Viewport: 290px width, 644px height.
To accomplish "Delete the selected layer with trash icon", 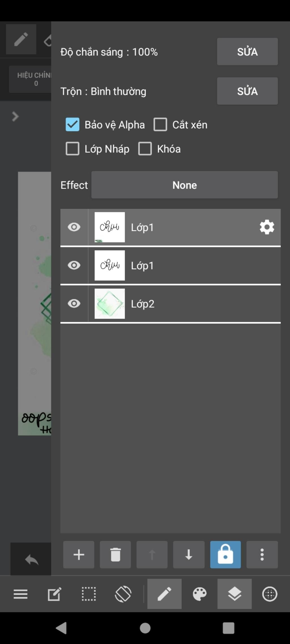I will [x=115, y=555].
